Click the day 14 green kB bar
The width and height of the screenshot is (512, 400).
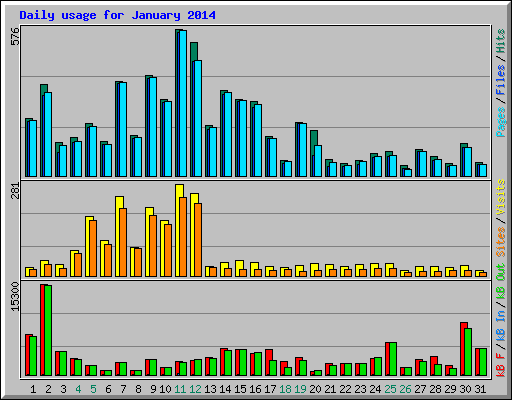click(228, 363)
